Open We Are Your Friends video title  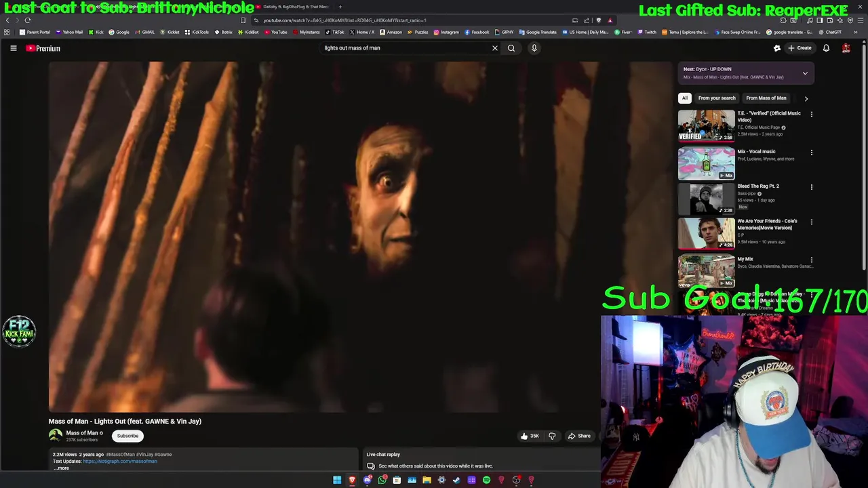pos(767,224)
